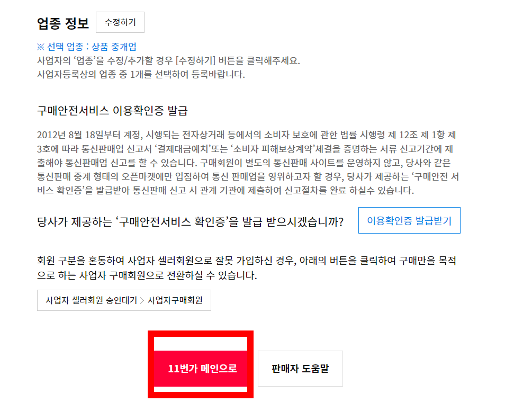Image resolution: width=532 pixels, height=411 pixels.
Task: Click the line ending 전환하실 수 있습니다
Action: tap(147, 275)
